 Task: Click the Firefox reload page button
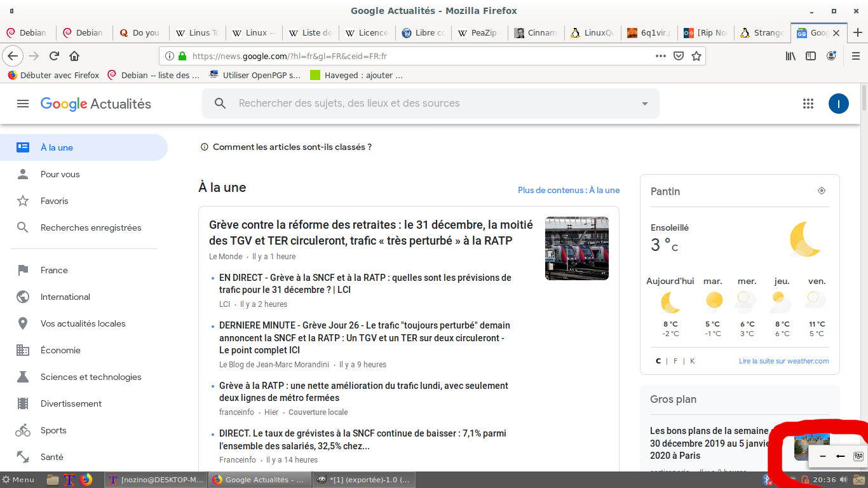(x=55, y=56)
